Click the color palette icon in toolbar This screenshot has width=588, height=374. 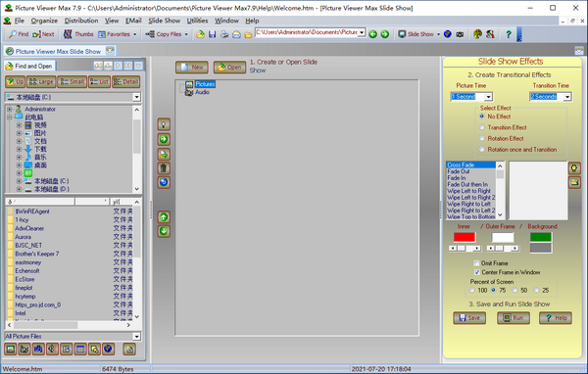[x=477, y=34]
